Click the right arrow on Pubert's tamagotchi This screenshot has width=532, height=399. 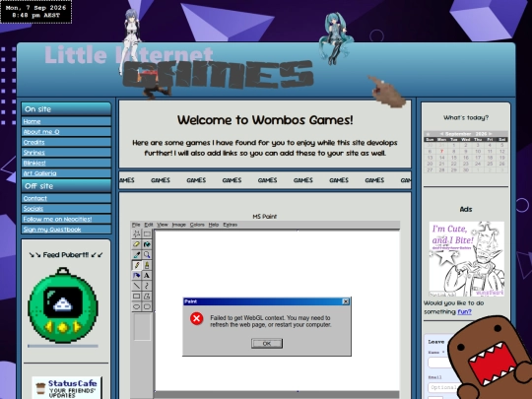(78, 327)
